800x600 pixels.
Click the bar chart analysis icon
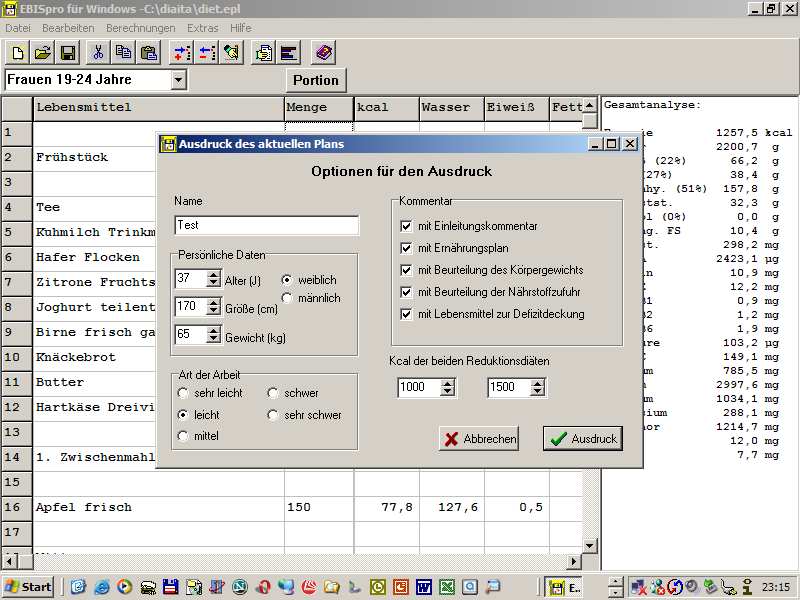pos(289,53)
